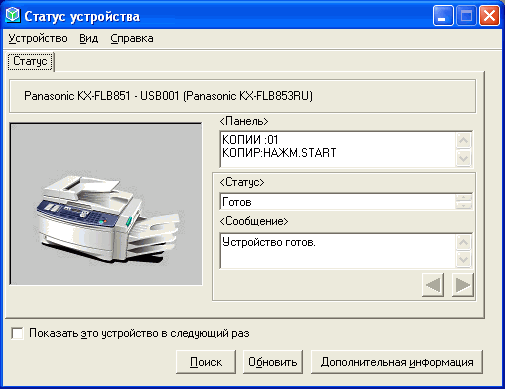Click the '<Статус>' label
This screenshot has width=512, height=389.
tap(242, 182)
